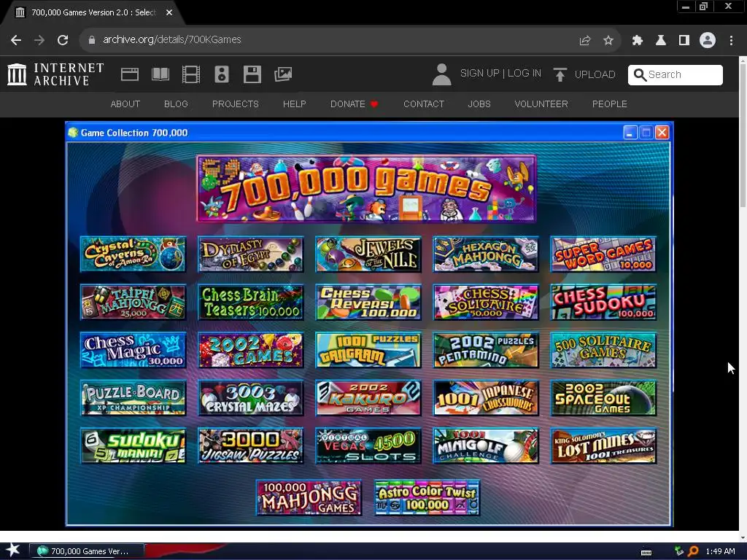Click the Internet Archive logo
This screenshot has width=747, height=560.
point(55,74)
